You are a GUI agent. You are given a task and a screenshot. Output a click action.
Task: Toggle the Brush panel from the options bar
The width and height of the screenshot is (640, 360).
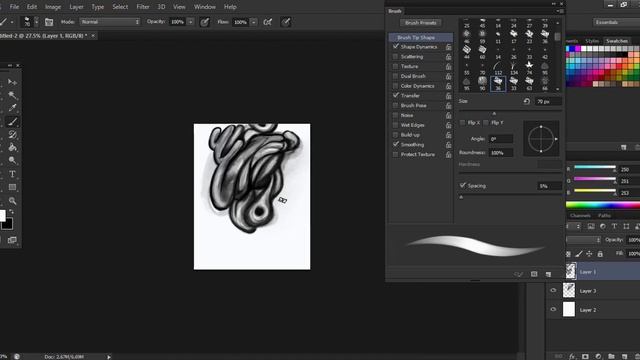click(x=49, y=22)
